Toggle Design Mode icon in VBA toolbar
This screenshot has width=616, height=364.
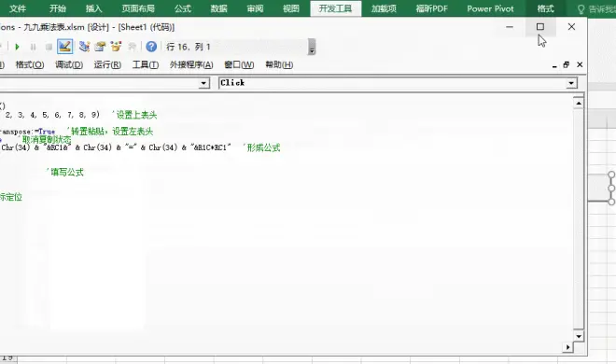(x=64, y=47)
